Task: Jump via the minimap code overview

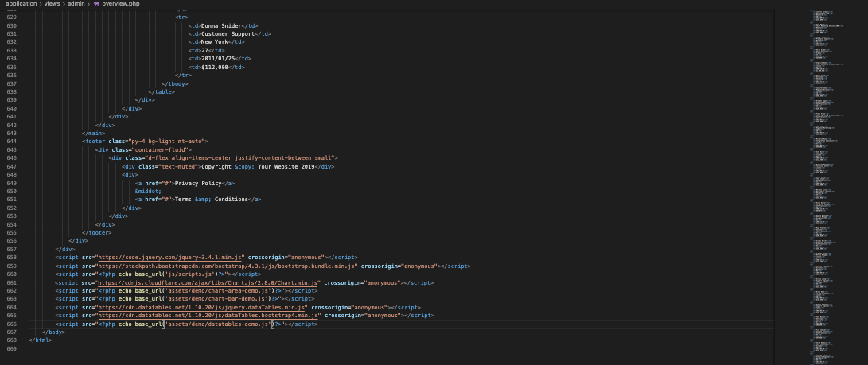Action: pyautogui.click(x=829, y=186)
